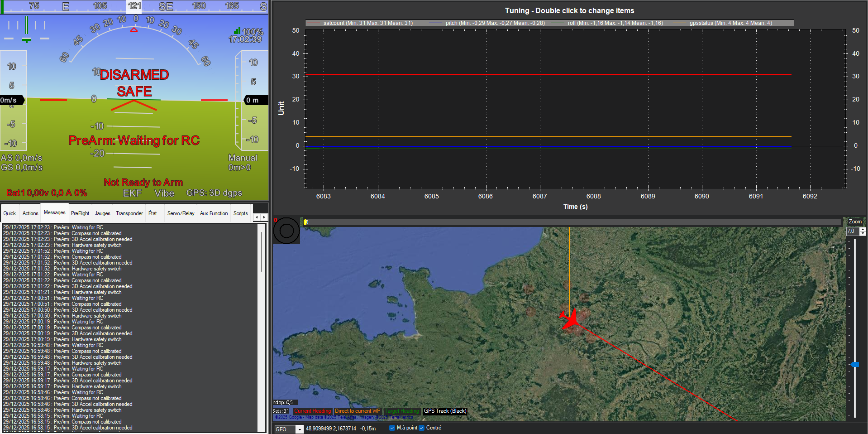The width and height of the screenshot is (868, 434).
Task: Switch to the Quick tab
Action: click(x=10, y=213)
